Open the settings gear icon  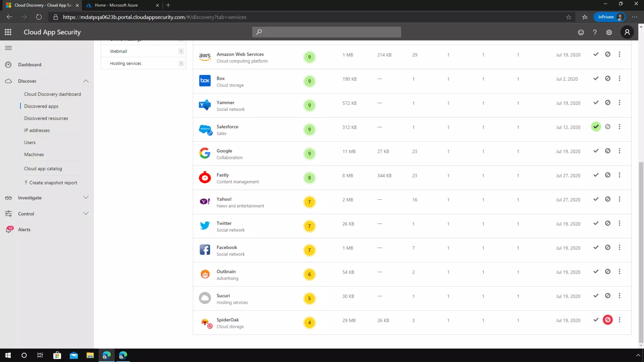[609, 32]
